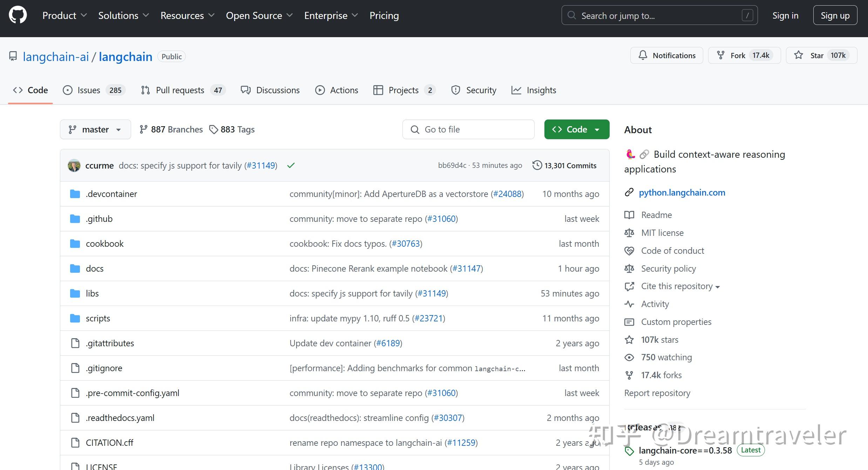Click the Fork repository icon
Image resolution: width=868 pixels, height=470 pixels.
[720, 55]
